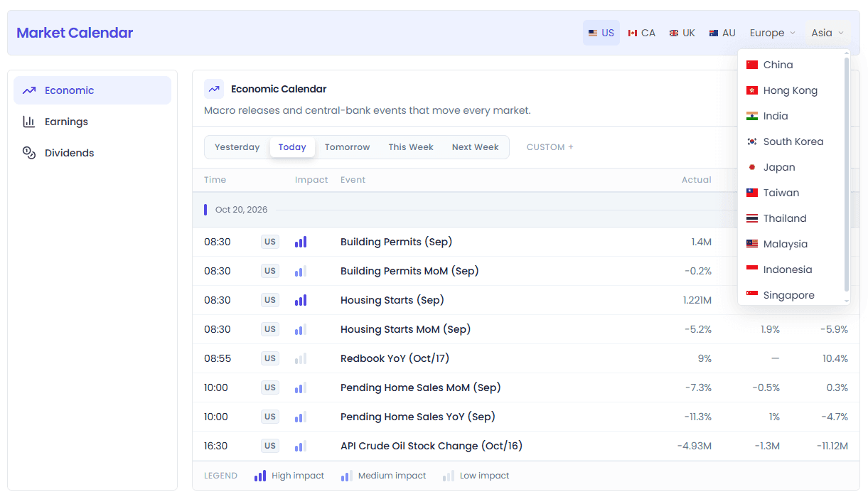
Task: Click the China flag icon
Action: 752,65
